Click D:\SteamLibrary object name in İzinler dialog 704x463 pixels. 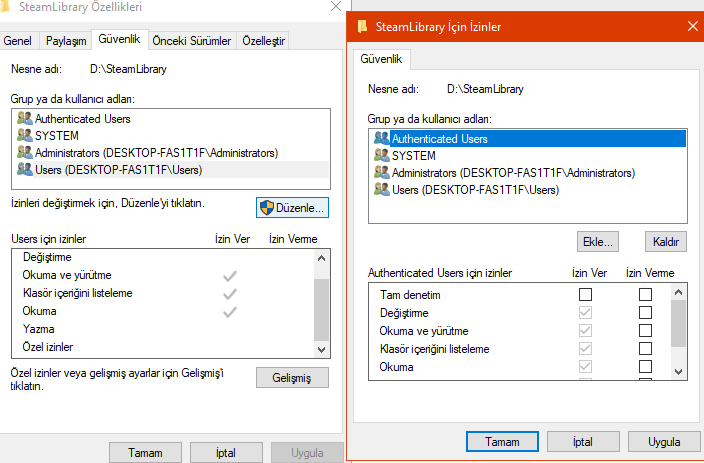(x=485, y=89)
